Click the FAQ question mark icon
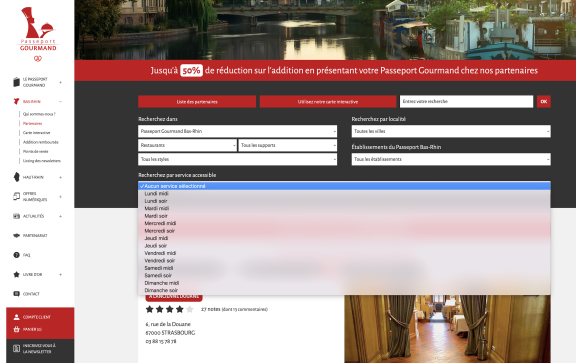Image resolution: width=576 pixels, height=363 pixels. 16,255
